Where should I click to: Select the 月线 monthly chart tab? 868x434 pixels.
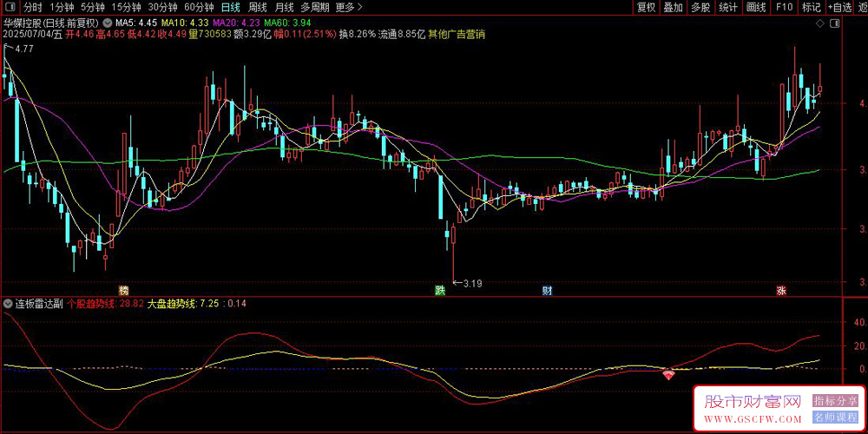tap(285, 7)
